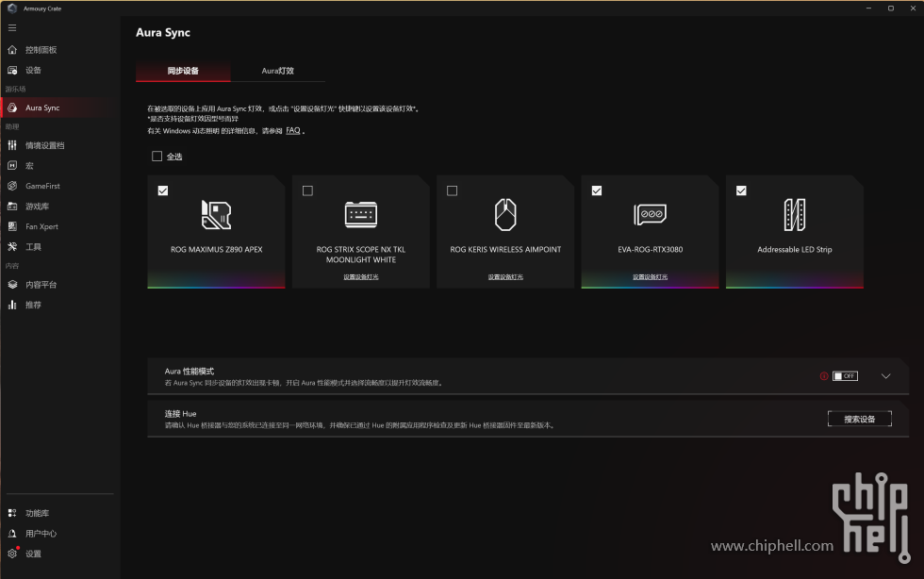Click the ROG STRIX SCOPE keyboard icon
This screenshot has width=924, height=579.
[360, 215]
